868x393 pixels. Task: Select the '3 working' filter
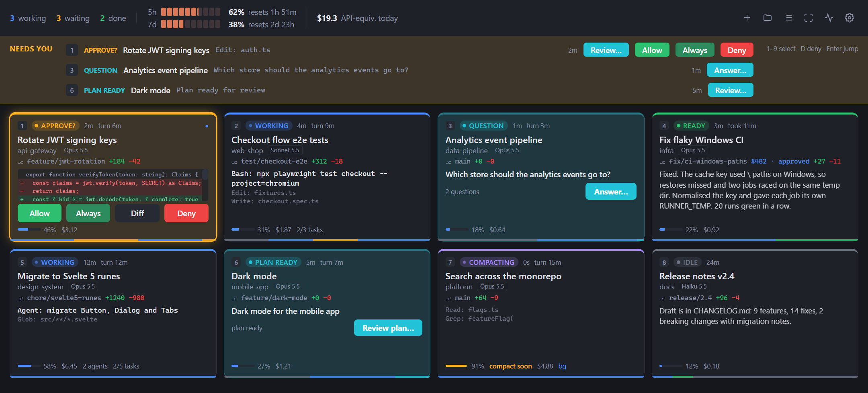click(x=28, y=18)
